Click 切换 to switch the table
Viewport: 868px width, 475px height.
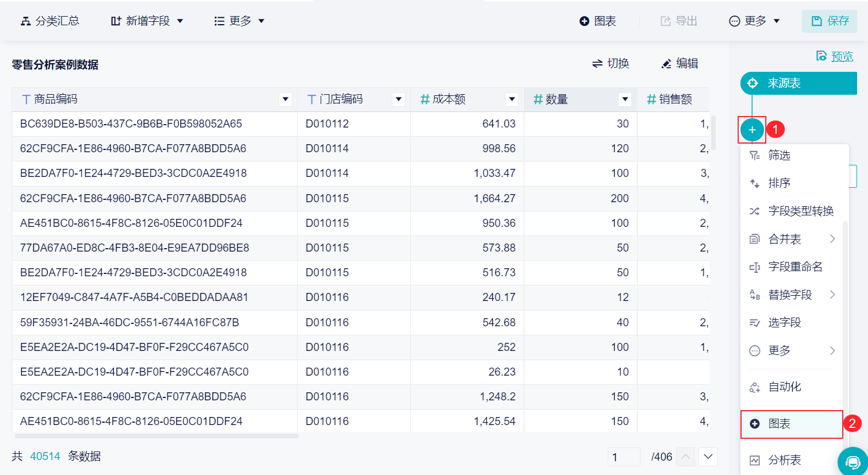point(611,64)
